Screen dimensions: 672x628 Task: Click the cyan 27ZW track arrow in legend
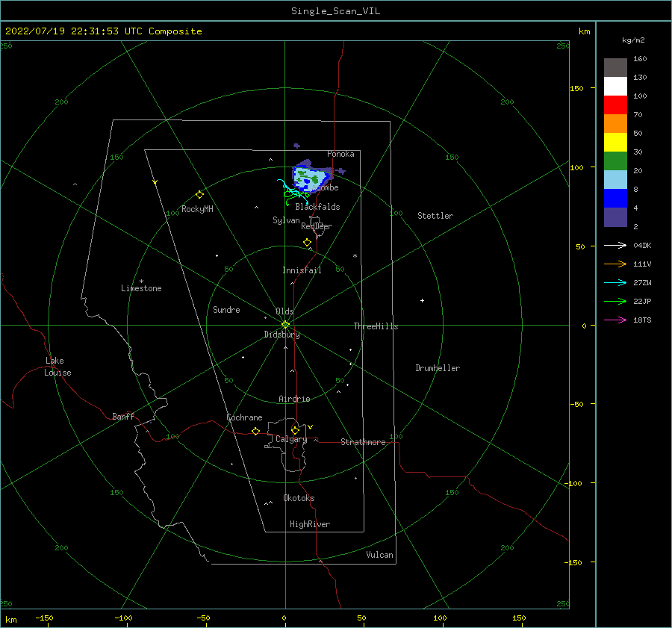pyautogui.click(x=615, y=282)
